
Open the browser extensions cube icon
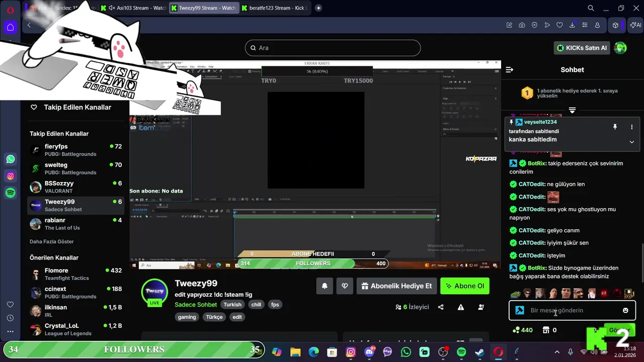coord(615,25)
